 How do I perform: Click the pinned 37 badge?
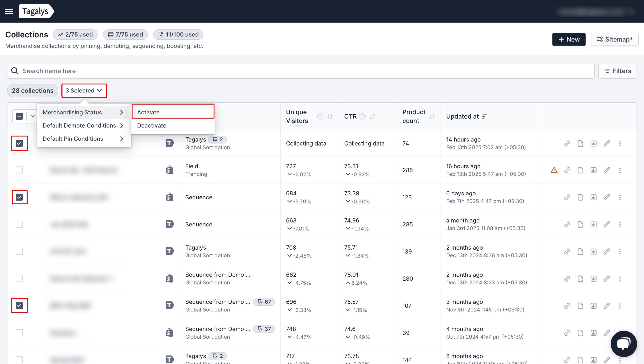(264, 329)
